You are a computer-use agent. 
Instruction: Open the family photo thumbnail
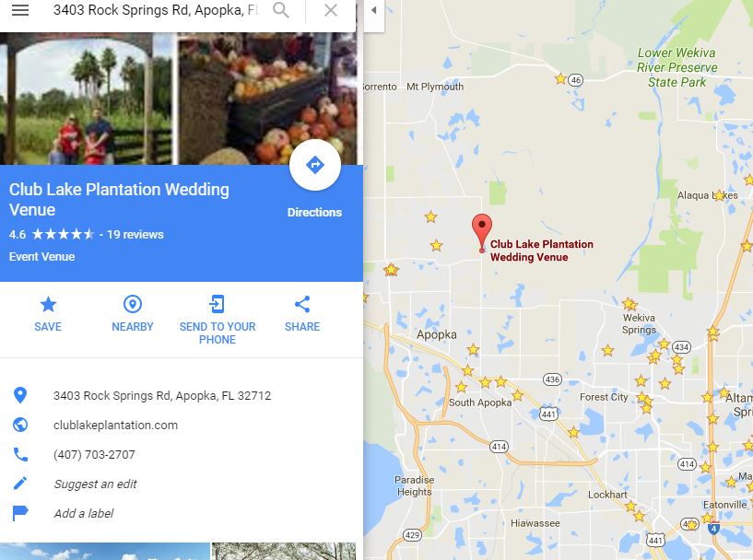(x=86, y=99)
